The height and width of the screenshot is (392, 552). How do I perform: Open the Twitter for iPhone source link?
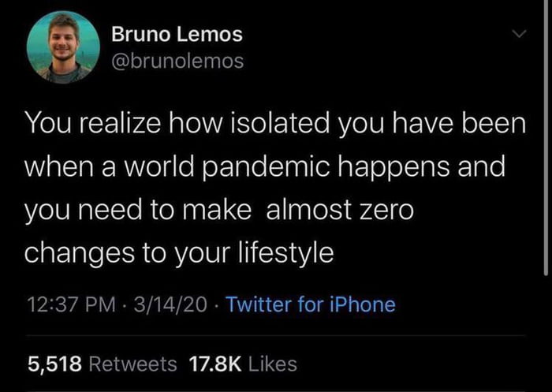[311, 304]
